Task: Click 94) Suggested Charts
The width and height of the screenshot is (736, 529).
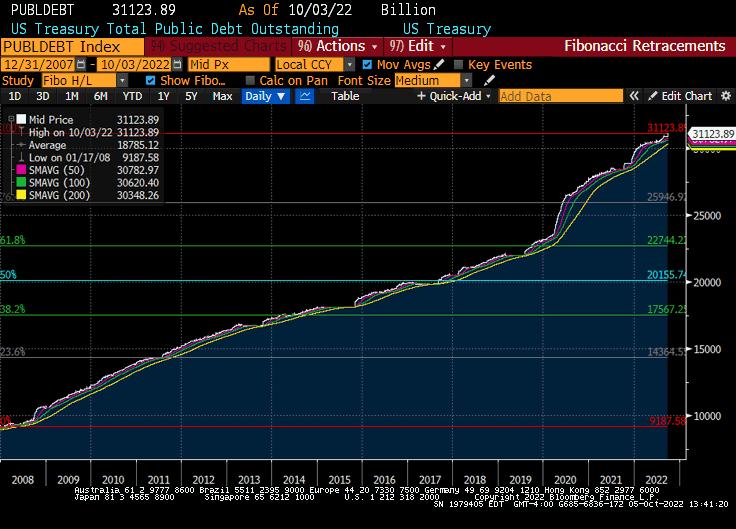Action: pos(218,46)
